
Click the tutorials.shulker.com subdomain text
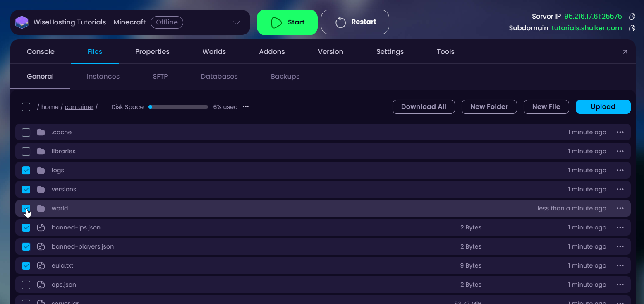pyautogui.click(x=587, y=28)
